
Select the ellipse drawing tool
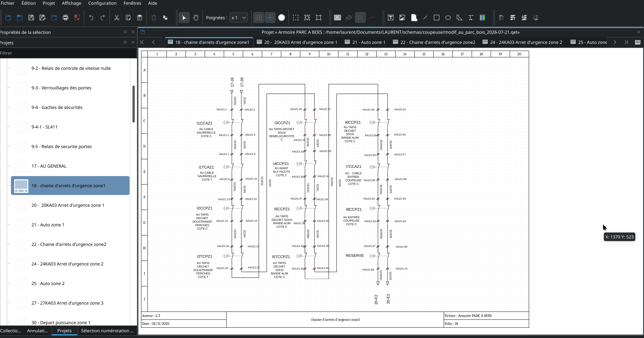(448, 18)
